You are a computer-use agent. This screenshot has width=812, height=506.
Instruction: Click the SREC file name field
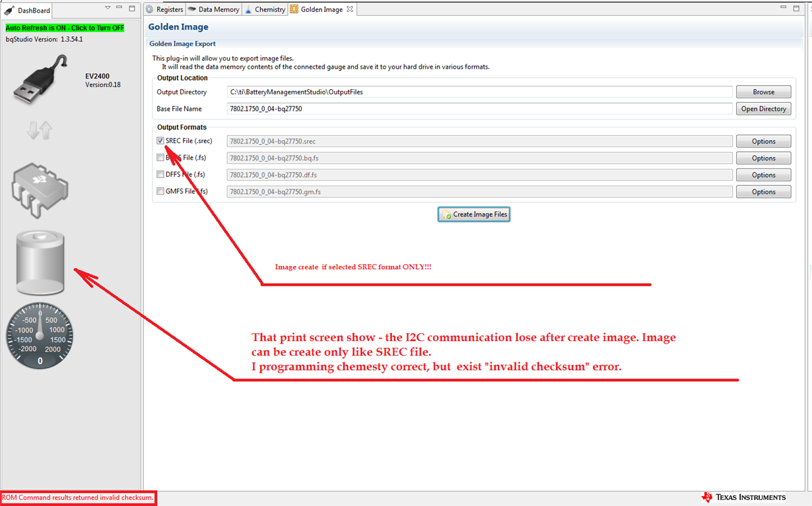click(x=480, y=141)
